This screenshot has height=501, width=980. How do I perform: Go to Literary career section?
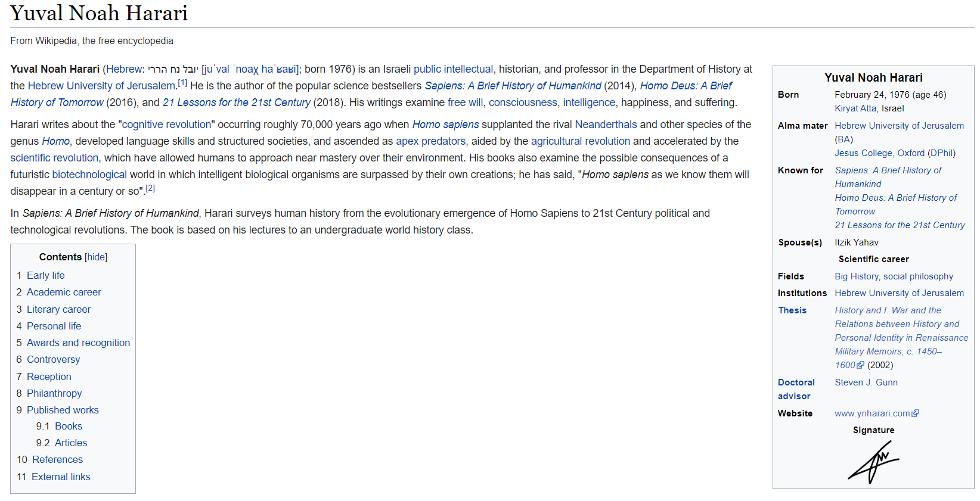[x=58, y=309]
